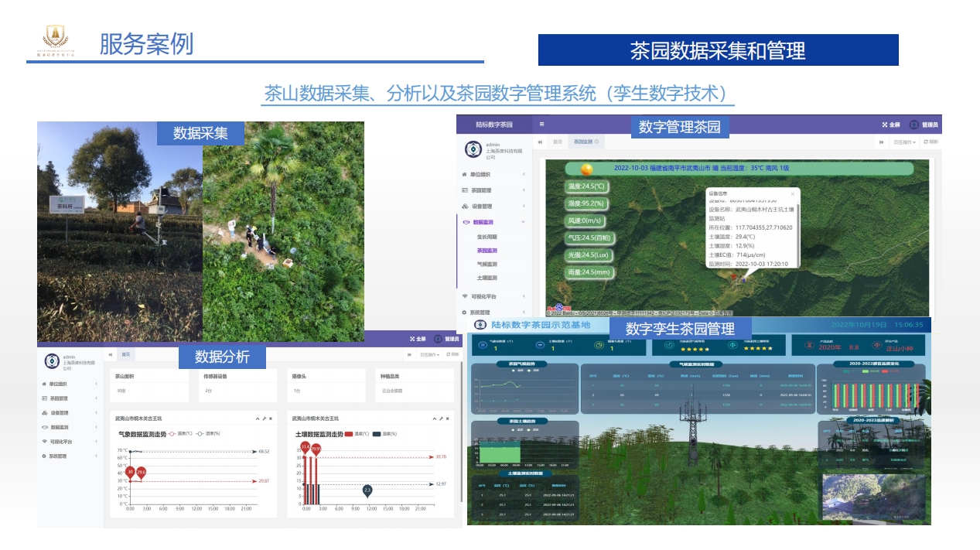This screenshot has height=550, width=980.
Task: Click the 正山小种 product text in the digital twin
Action: click(901, 348)
